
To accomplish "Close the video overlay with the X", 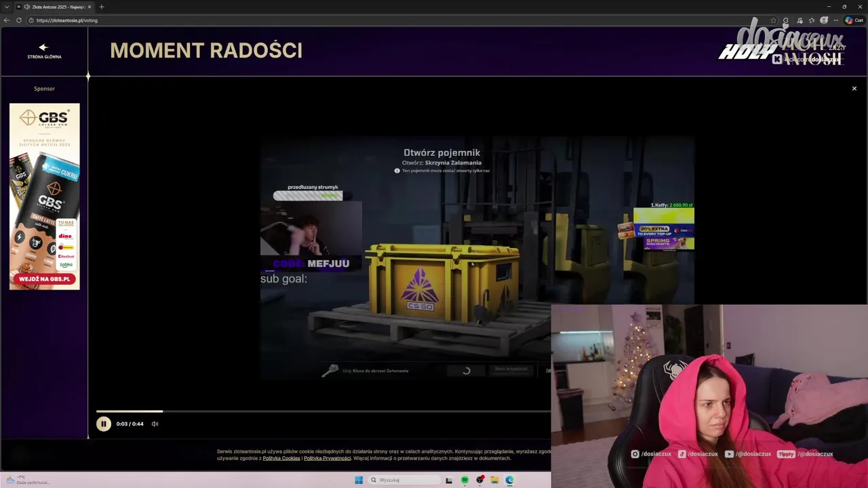I will (x=854, y=88).
